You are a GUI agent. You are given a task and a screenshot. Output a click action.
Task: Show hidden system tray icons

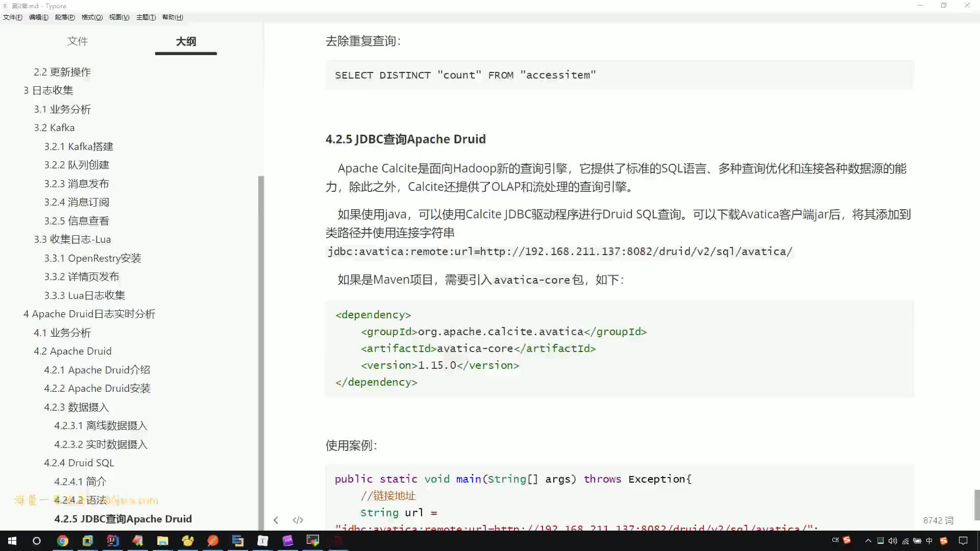pyautogui.click(x=868, y=541)
